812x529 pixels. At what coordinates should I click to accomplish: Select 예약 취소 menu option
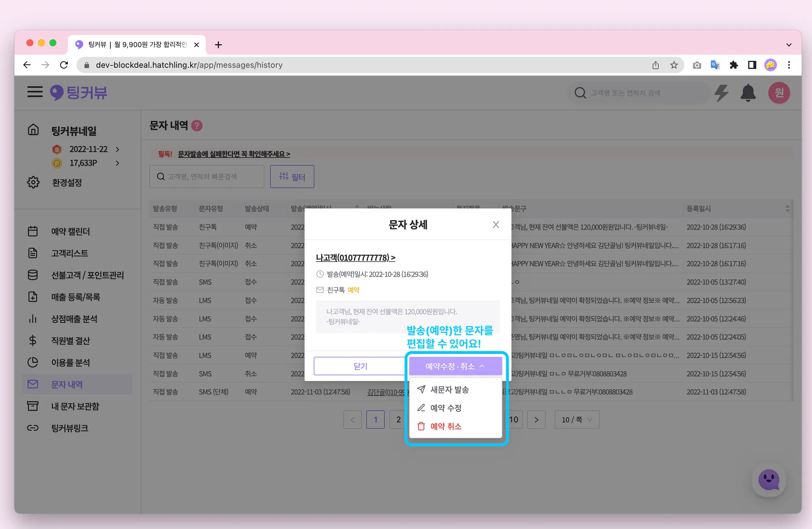tap(446, 426)
